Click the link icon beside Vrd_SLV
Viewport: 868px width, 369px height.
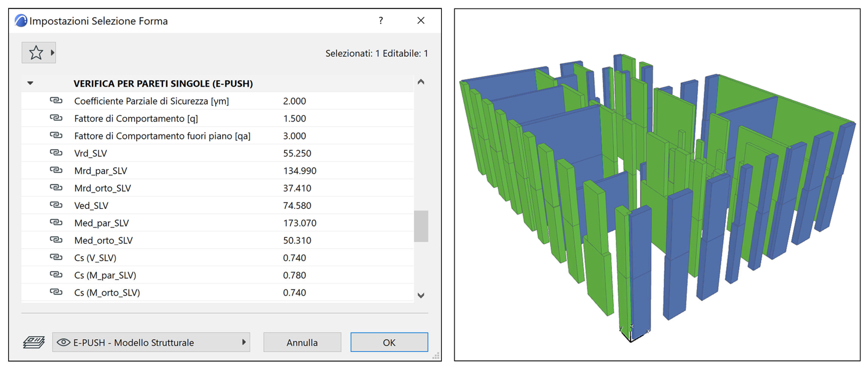click(56, 153)
